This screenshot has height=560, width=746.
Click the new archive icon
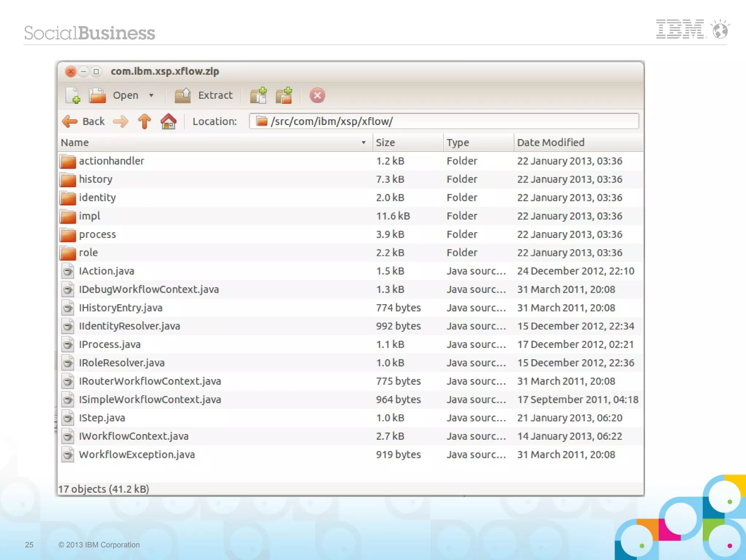point(73,95)
